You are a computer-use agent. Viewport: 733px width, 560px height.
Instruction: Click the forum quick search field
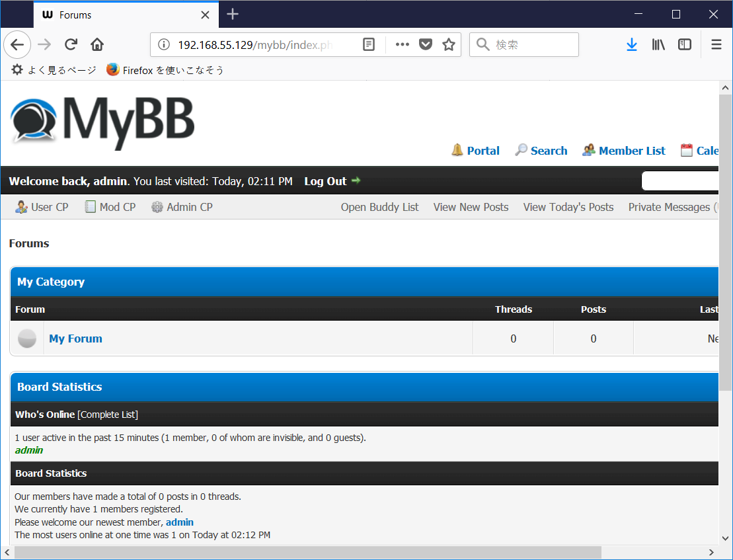[680, 181]
